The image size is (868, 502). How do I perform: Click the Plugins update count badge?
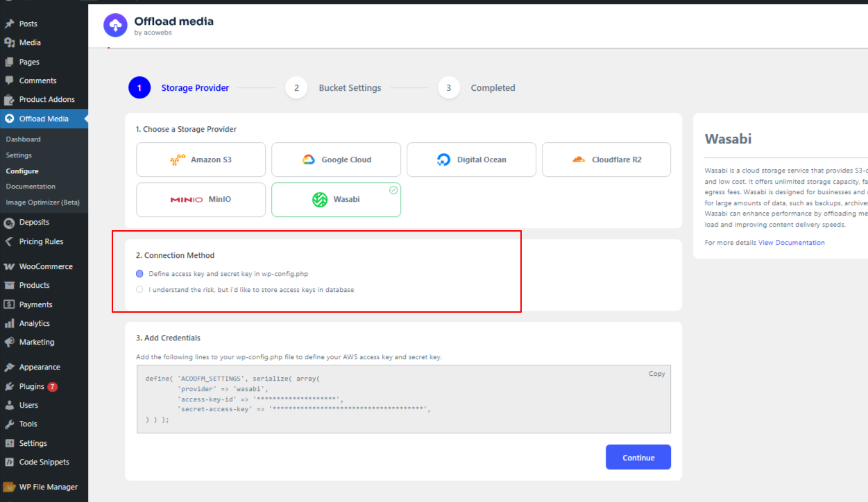[x=53, y=387]
